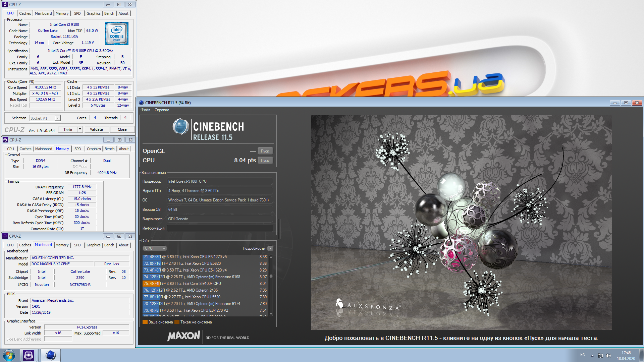The width and height of the screenshot is (644, 362).
Task: Click the Cinebench taskbar icon
Action: click(x=51, y=355)
